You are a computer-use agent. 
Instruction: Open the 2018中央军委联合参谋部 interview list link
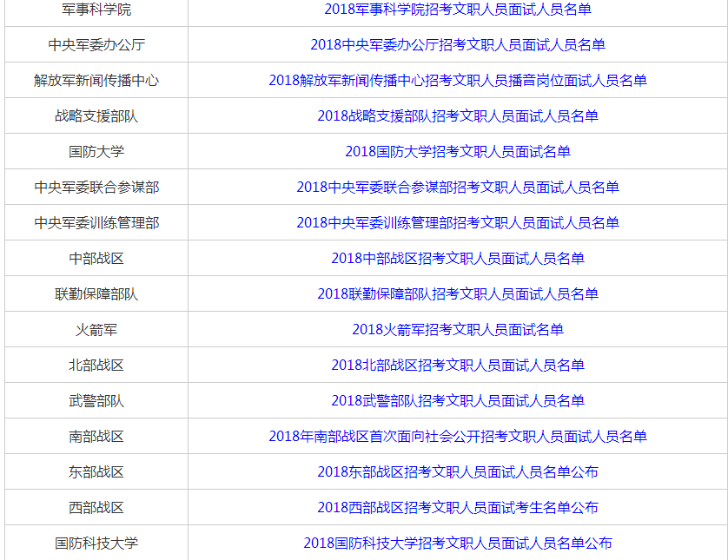point(458,187)
